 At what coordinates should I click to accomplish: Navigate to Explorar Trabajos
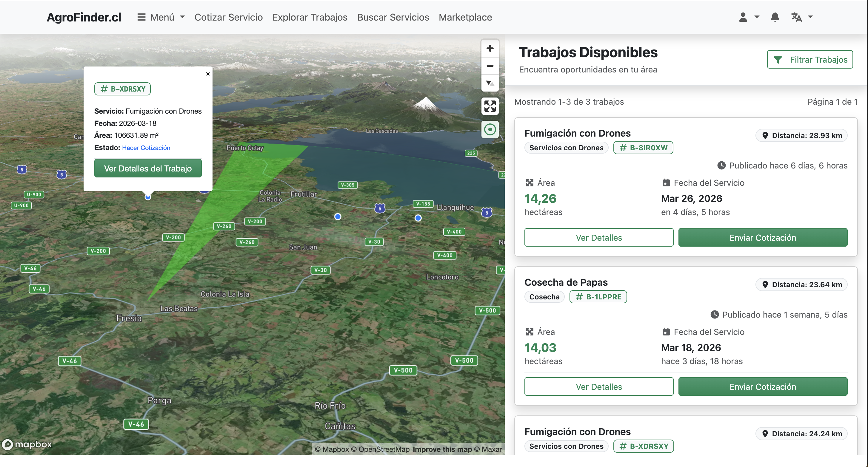click(x=310, y=17)
